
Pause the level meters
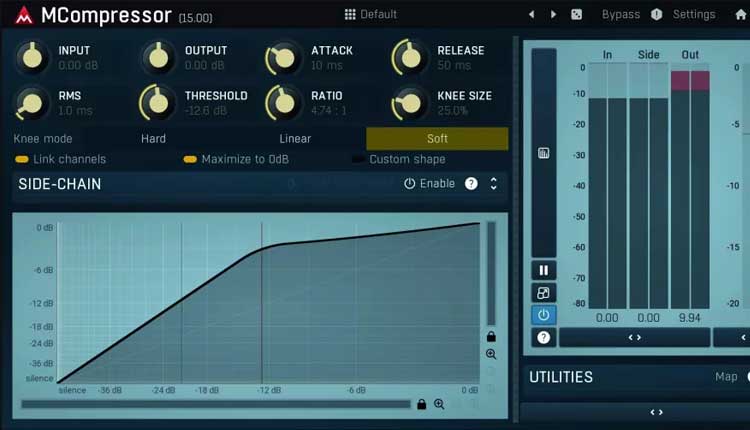(x=543, y=270)
